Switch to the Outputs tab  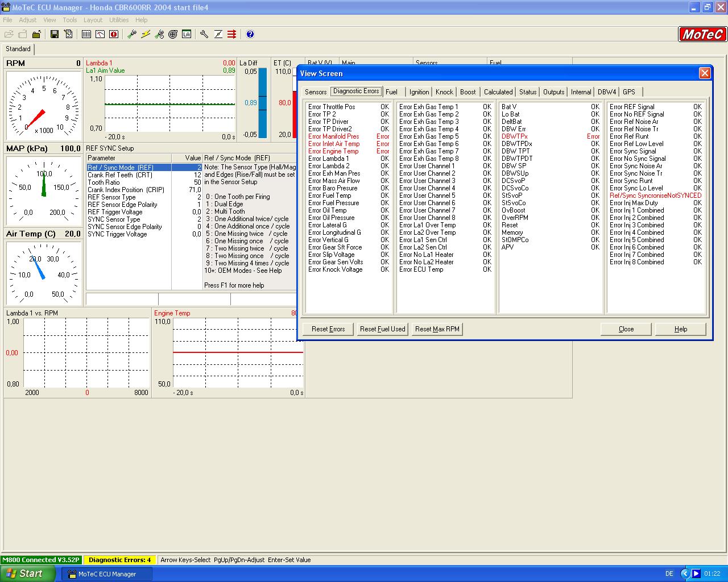tap(553, 92)
